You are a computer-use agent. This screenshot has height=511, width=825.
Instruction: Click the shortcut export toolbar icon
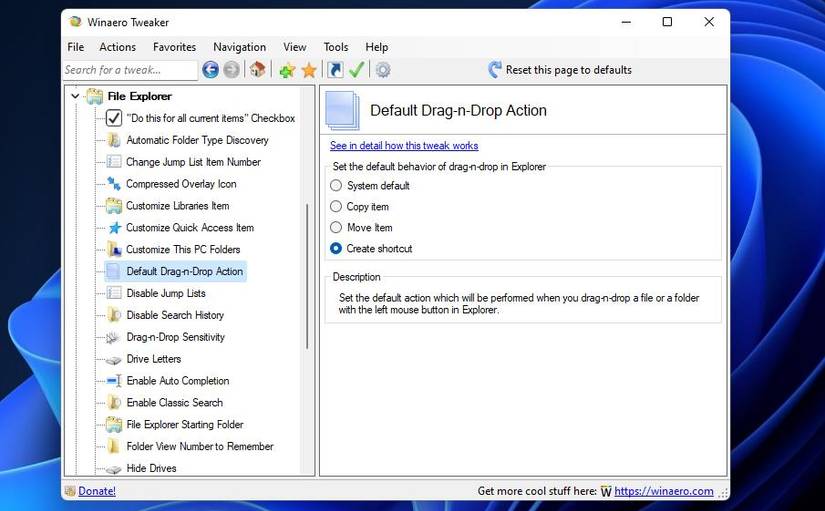pos(335,69)
